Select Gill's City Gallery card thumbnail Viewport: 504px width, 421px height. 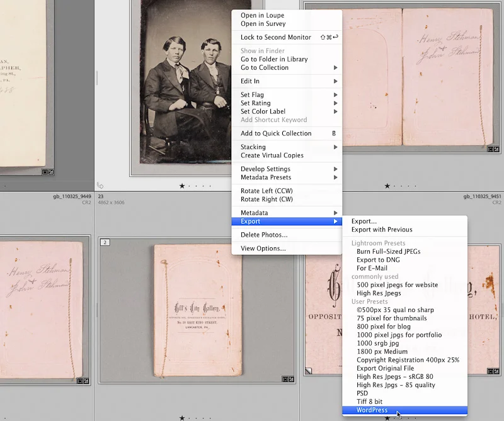click(198, 310)
